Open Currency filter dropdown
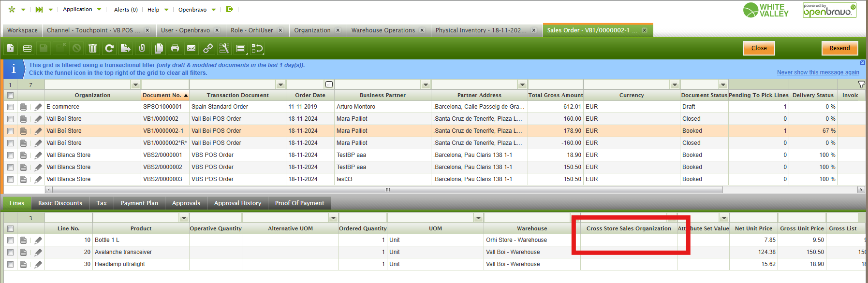This screenshot has width=868, height=283. 675,85
